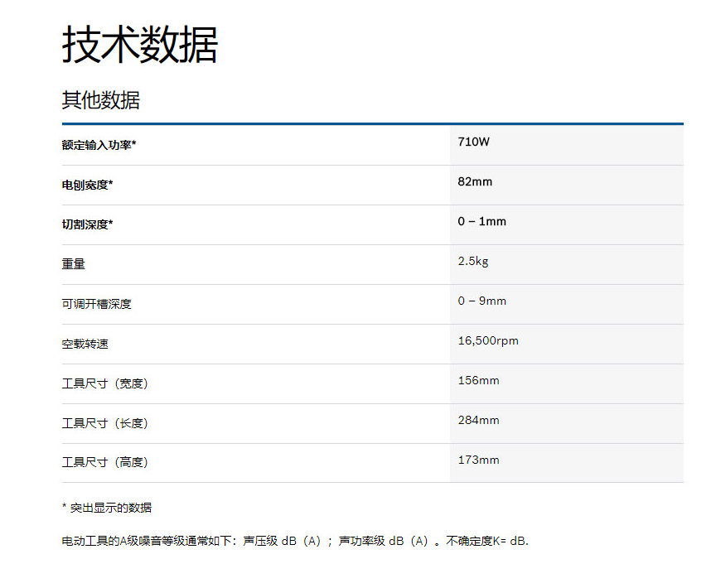Select the 工具尺寸（长度）row label
716x588 pixels.
104,423
